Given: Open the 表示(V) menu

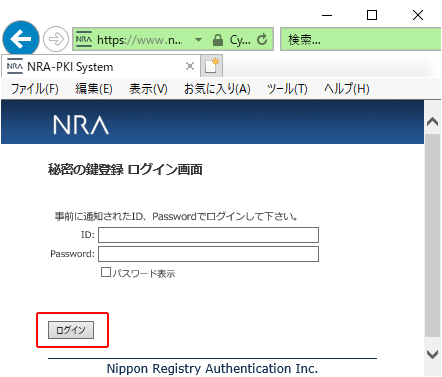Looking at the screenshot, I should click(148, 89).
